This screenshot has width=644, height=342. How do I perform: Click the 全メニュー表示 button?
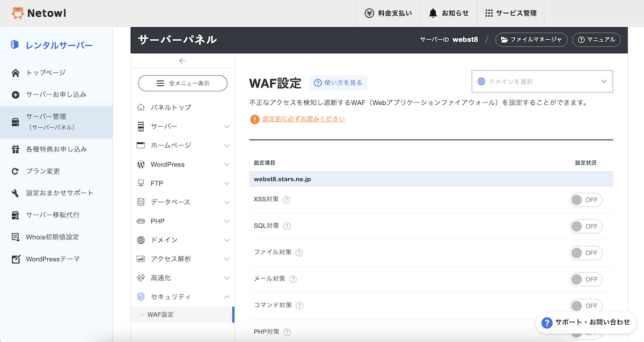click(x=182, y=83)
